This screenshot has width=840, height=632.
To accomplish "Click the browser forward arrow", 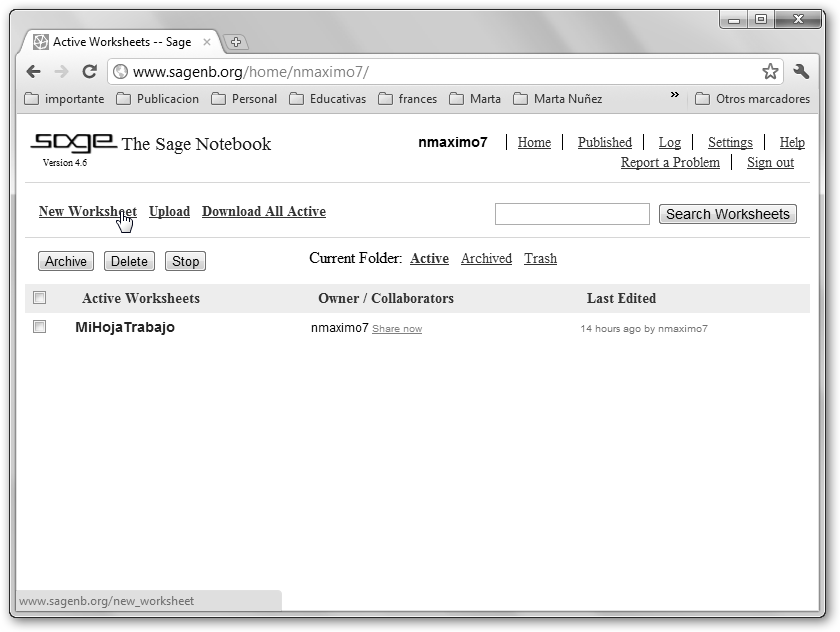I will [x=61, y=72].
